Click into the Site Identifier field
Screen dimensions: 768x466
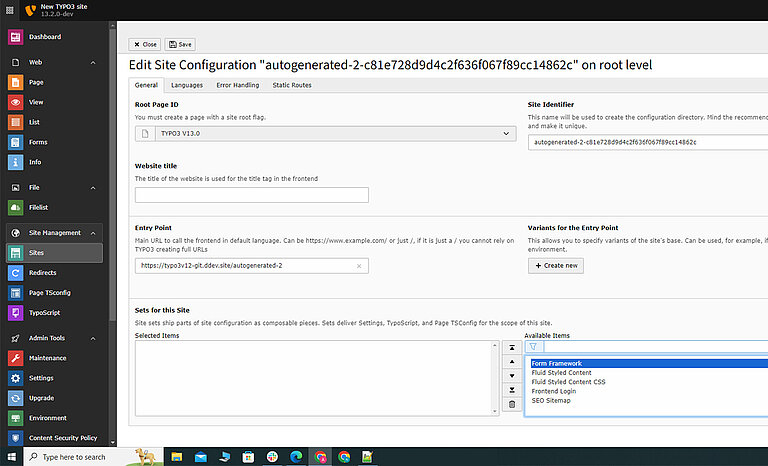point(648,142)
